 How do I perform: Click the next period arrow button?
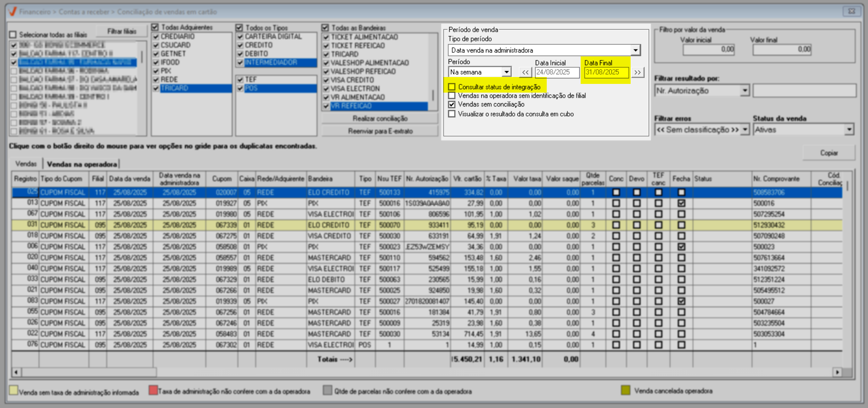[637, 72]
